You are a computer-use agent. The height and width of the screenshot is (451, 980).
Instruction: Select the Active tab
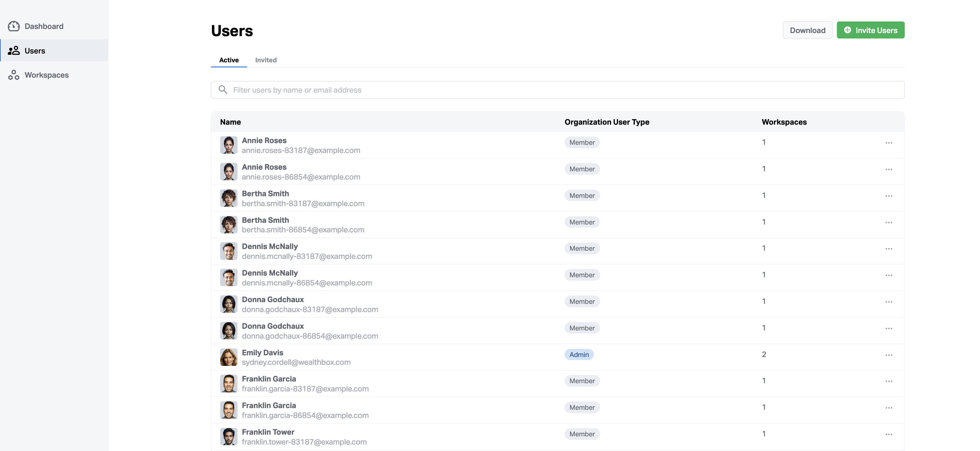(229, 60)
